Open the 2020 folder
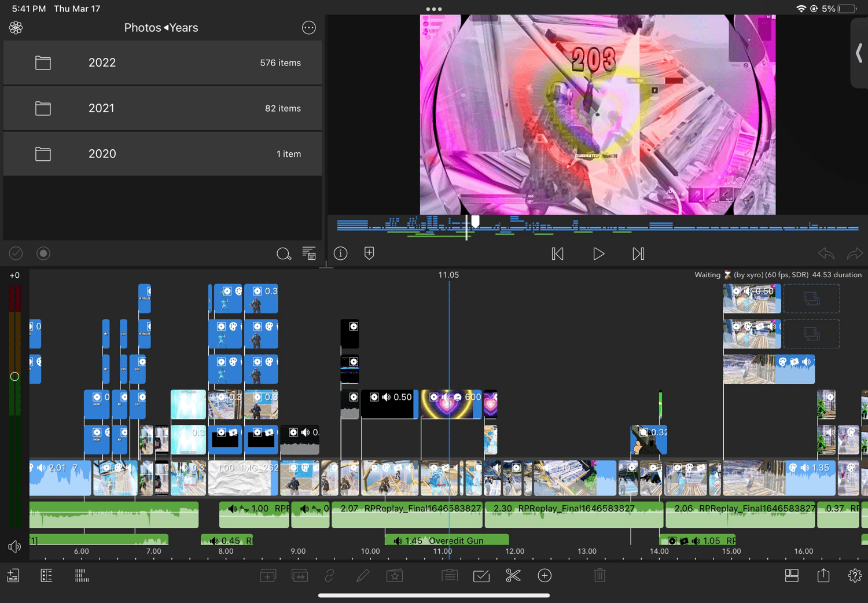 point(163,154)
